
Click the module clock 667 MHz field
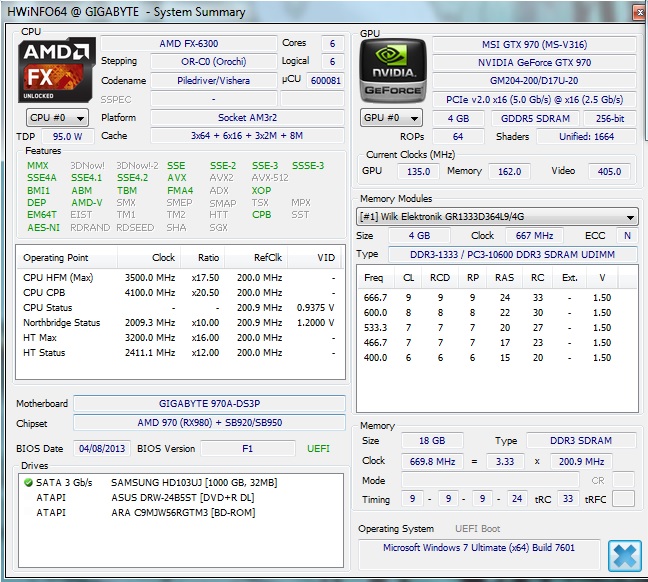534,236
